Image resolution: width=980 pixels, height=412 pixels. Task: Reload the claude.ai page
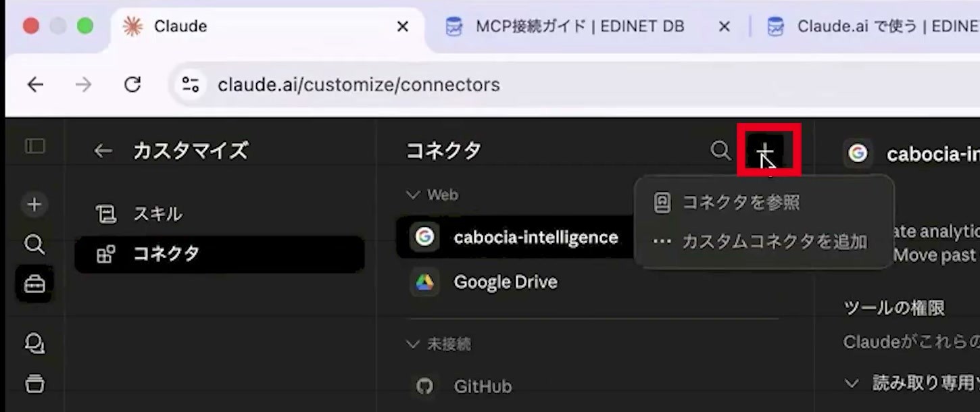(132, 84)
